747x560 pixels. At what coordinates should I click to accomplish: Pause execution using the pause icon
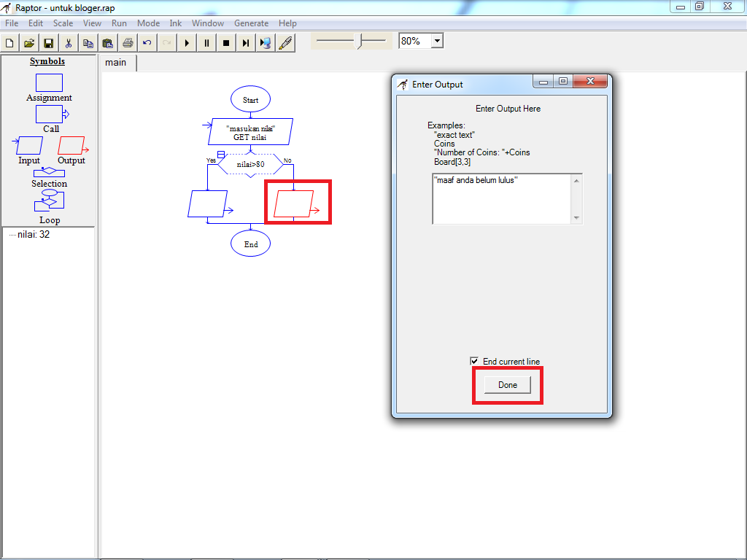tap(206, 42)
